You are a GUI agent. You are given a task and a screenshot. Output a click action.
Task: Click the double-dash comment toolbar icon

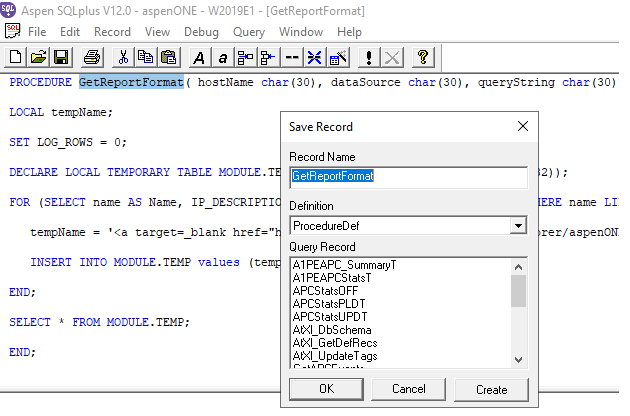(292, 57)
